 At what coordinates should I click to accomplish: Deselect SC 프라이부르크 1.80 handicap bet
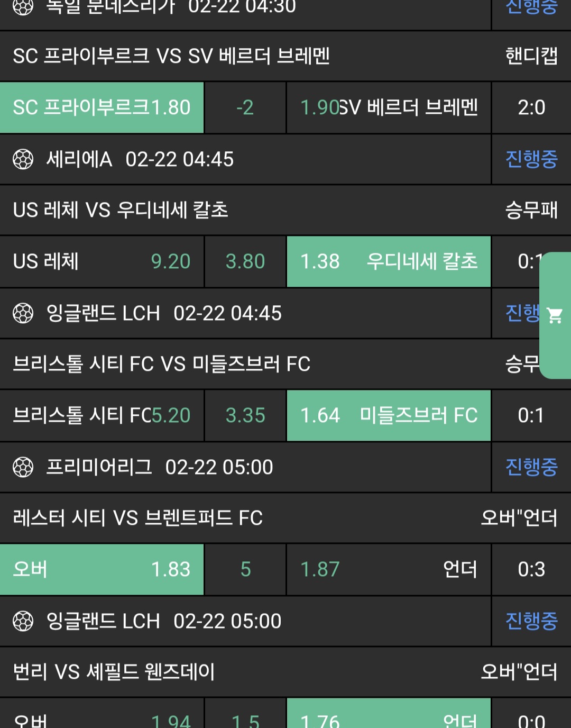pyautogui.click(x=102, y=108)
